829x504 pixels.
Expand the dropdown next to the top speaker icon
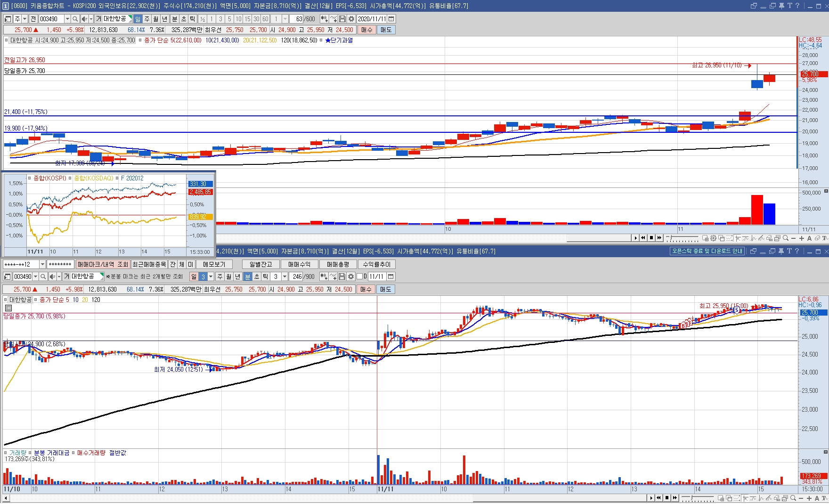91,19
